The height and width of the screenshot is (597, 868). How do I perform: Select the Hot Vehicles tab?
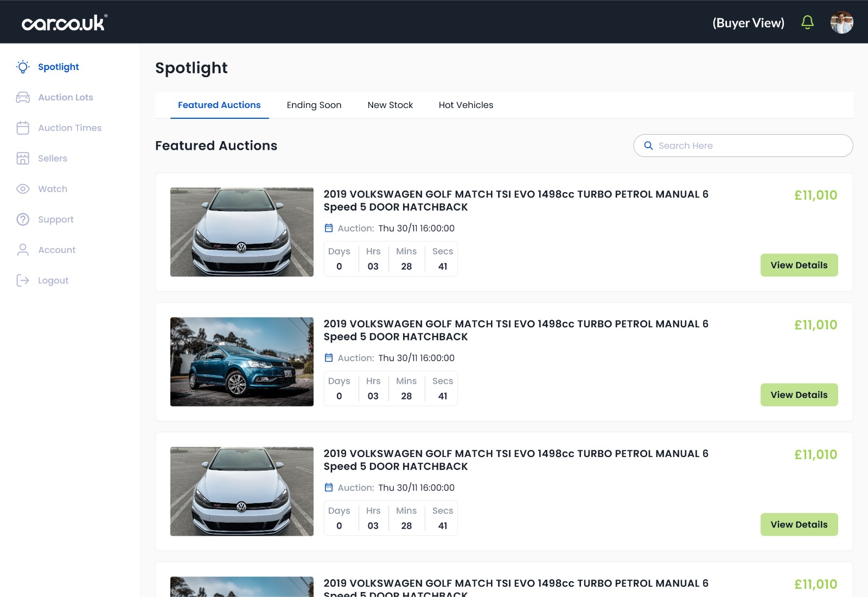tap(465, 105)
